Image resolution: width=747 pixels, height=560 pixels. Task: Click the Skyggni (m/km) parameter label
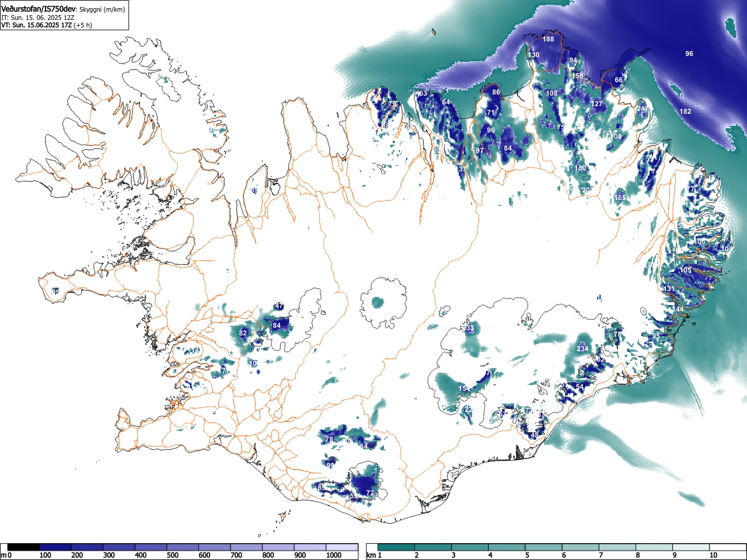point(102,10)
